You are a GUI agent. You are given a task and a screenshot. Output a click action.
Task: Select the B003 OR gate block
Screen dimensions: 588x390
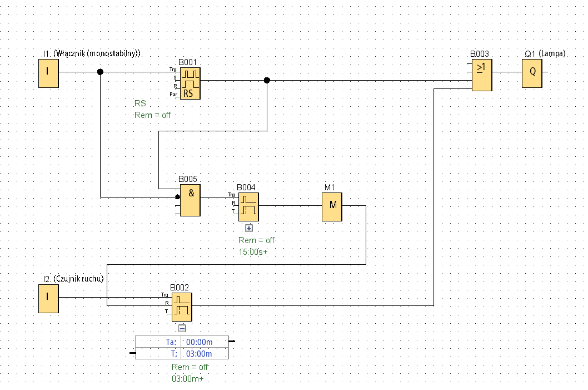(x=482, y=75)
